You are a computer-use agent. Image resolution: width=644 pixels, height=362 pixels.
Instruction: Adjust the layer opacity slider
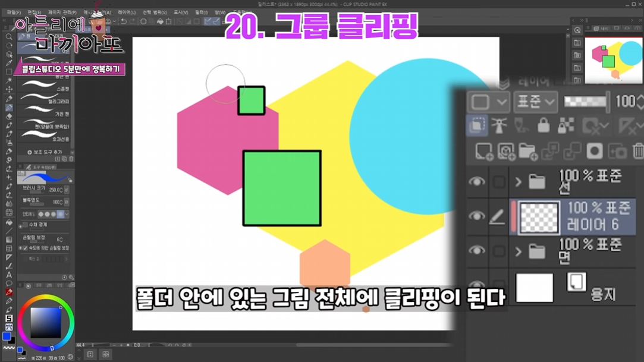586,102
